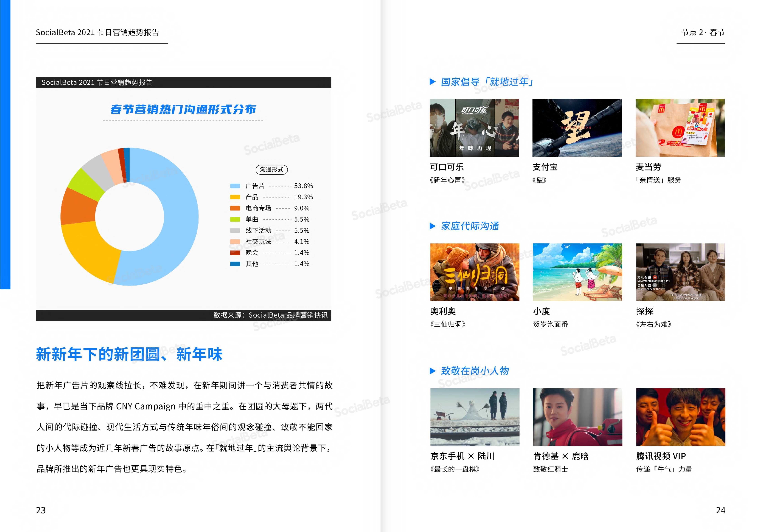Click the section title 致敬在岗小人物
The image size is (761, 532).
[x=475, y=371]
